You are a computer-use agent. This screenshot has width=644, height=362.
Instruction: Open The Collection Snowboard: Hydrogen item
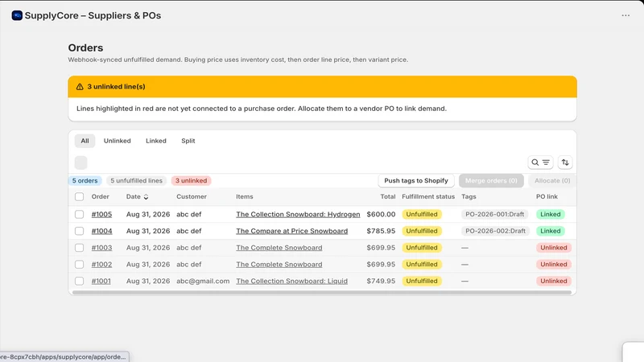tap(298, 214)
